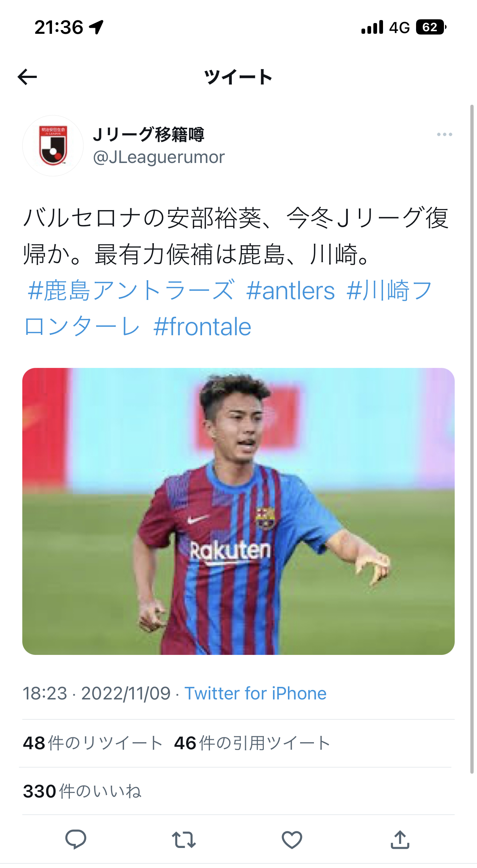477x868 pixels.
Task: Open the @JLeaguerumor username handle
Action: (x=159, y=157)
